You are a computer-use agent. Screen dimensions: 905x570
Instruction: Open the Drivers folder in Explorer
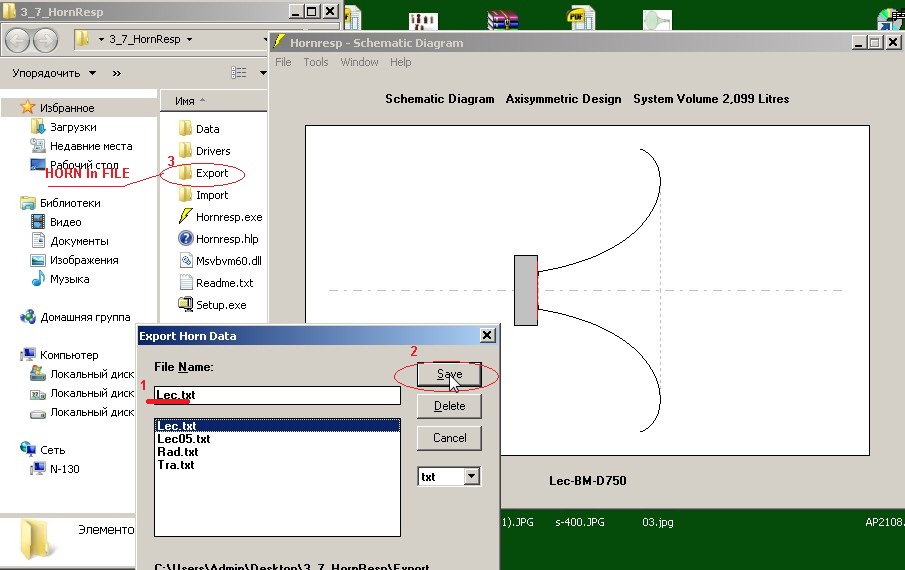(x=205, y=151)
